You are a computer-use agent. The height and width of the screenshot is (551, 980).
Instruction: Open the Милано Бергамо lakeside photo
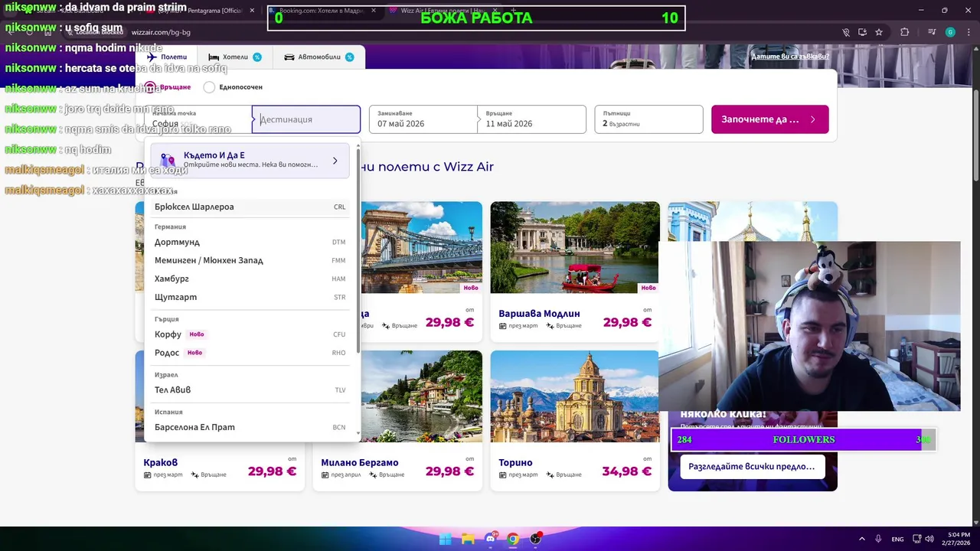[x=421, y=396]
